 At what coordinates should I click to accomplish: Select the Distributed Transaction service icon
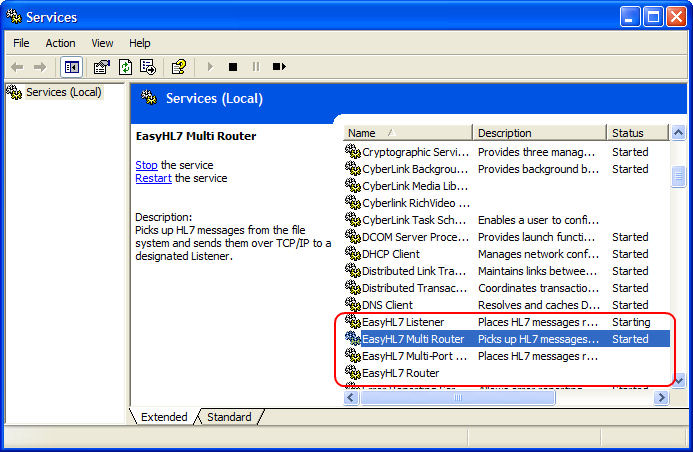(353, 288)
